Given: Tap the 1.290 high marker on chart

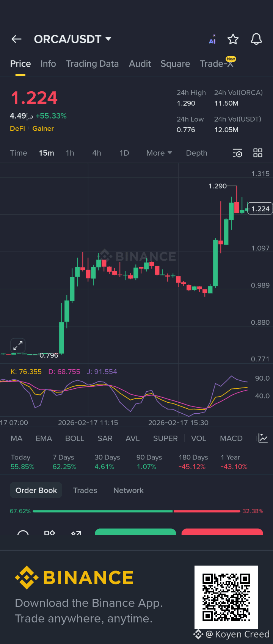Looking at the screenshot, I should 218,186.
